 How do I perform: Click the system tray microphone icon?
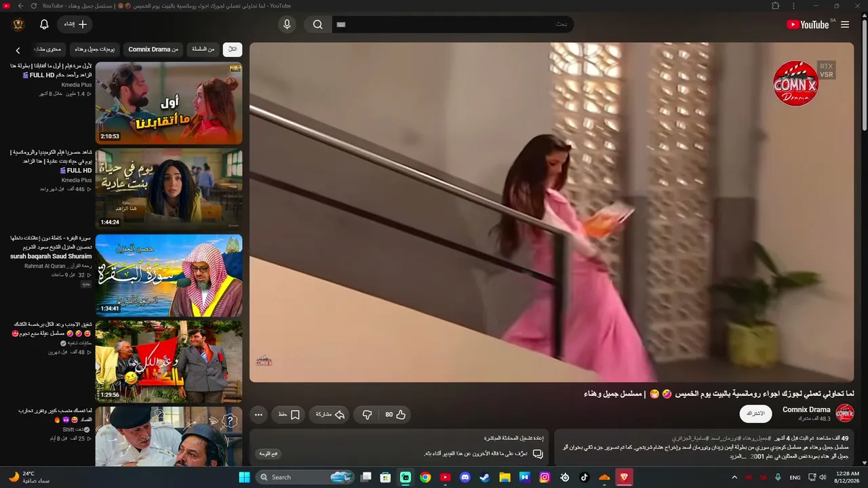[x=778, y=477]
